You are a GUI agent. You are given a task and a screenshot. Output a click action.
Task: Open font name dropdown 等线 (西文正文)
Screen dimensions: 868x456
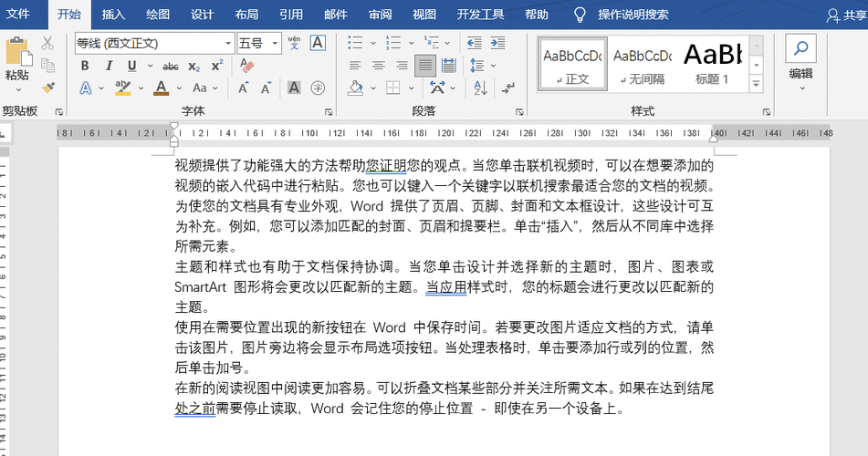(227, 43)
